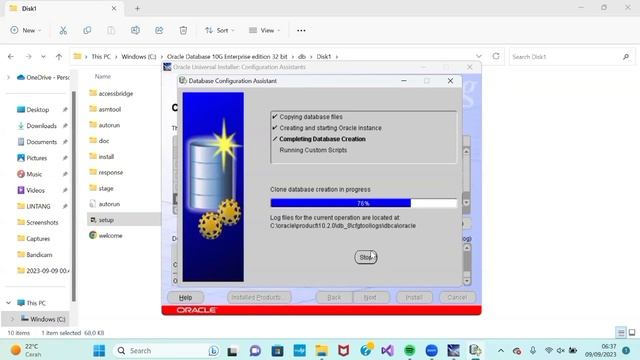Select the Disk1 tab
This screenshot has height=360, width=640.
pos(63,8)
